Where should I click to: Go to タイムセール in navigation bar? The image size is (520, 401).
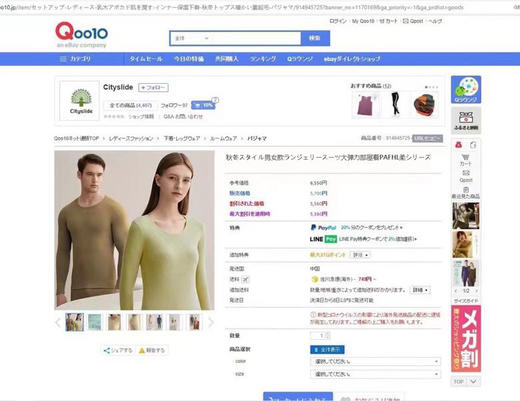pos(146,59)
